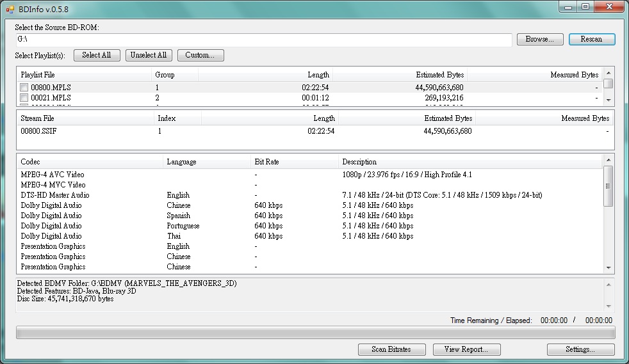Select the MPEG-4 AVC Video row

[309, 175]
